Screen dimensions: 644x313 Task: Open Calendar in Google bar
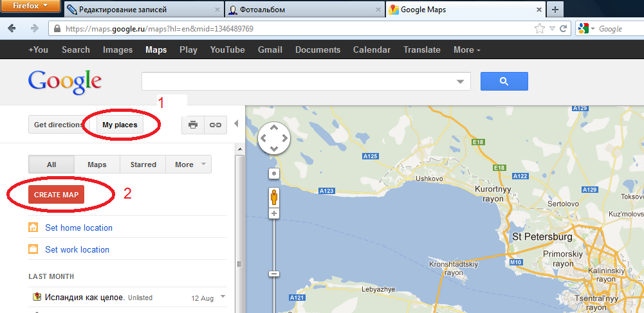pyautogui.click(x=372, y=49)
